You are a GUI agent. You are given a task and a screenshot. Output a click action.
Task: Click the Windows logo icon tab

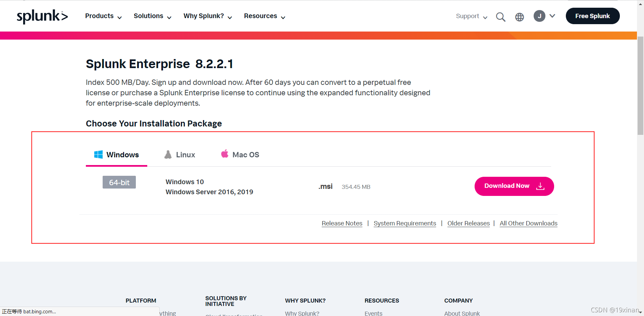click(98, 154)
